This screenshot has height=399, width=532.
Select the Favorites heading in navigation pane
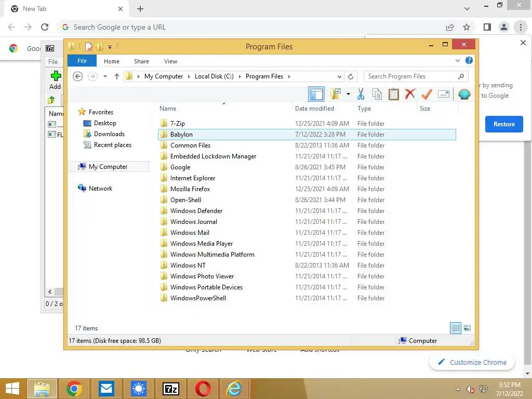pyautogui.click(x=101, y=112)
